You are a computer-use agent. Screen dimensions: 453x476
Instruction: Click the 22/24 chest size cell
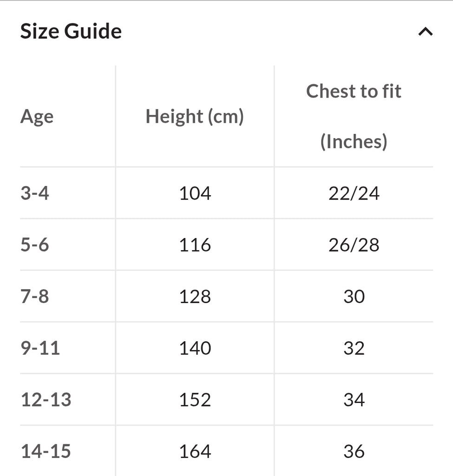point(354,193)
